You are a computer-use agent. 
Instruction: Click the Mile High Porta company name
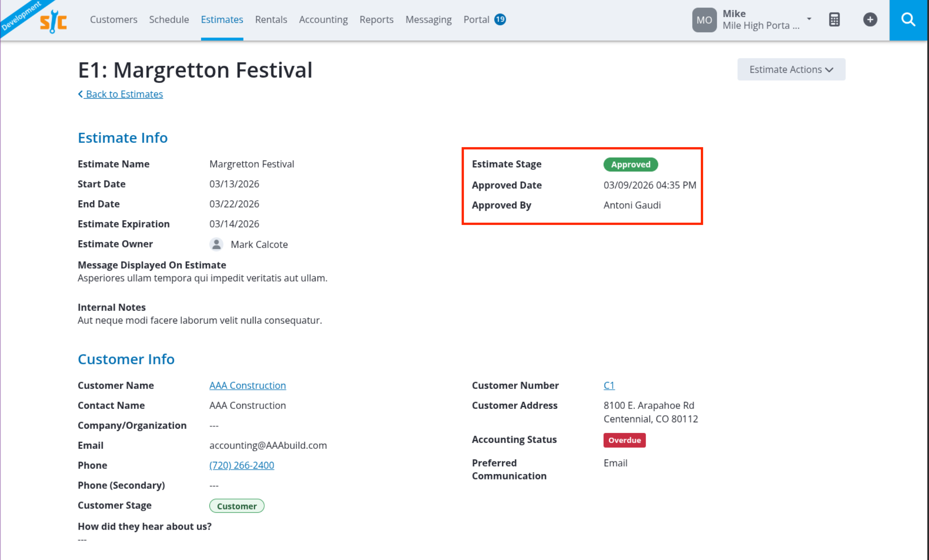pos(761,25)
